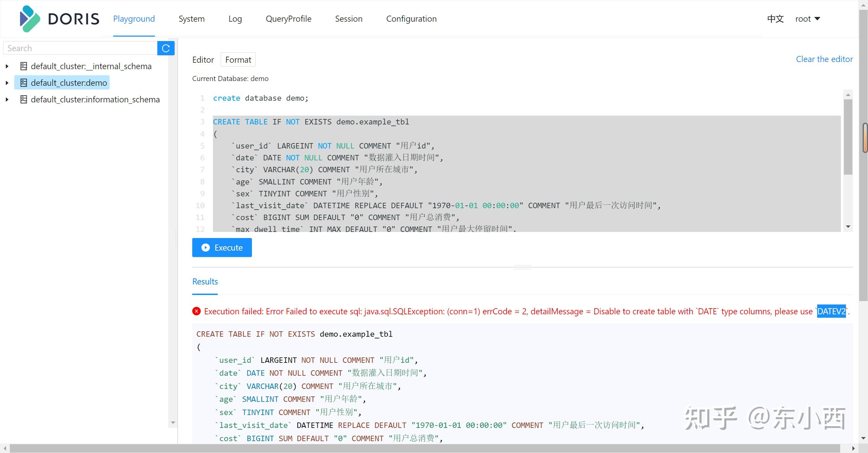Click the Doris logo icon
Screen dimensions: 868x453
pyautogui.click(x=30, y=19)
